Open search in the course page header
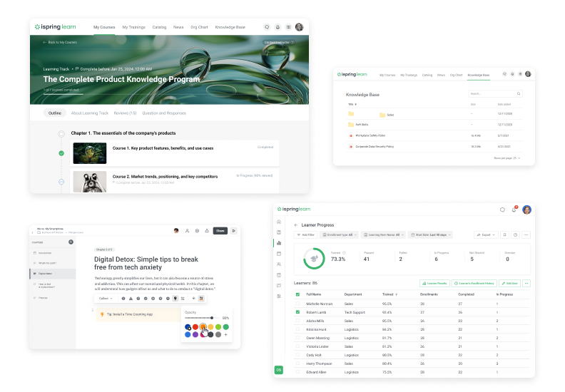This screenshot has width=565, height=392. [x=267, y=27]
